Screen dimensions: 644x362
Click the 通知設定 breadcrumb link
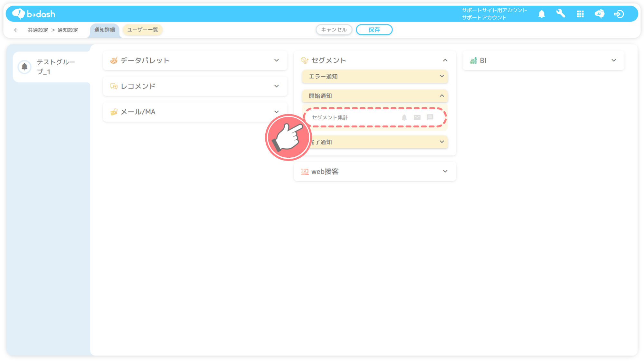coord(68,30)
